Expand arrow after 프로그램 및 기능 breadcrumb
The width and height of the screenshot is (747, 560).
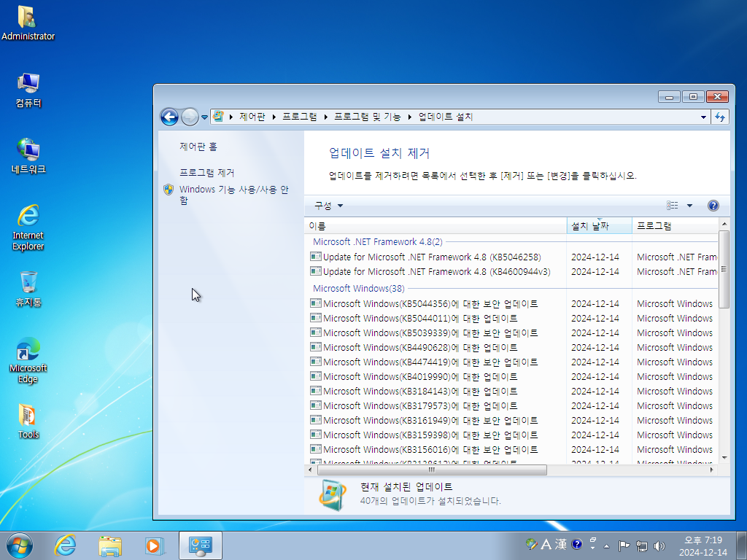click(410, 117)
